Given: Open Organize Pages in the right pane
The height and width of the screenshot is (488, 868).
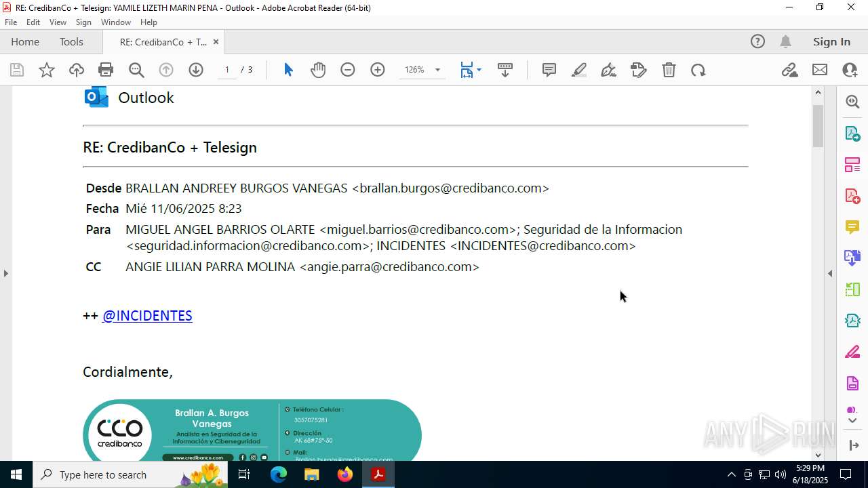Looking at the screenshot, I should (x=852, y=165).
